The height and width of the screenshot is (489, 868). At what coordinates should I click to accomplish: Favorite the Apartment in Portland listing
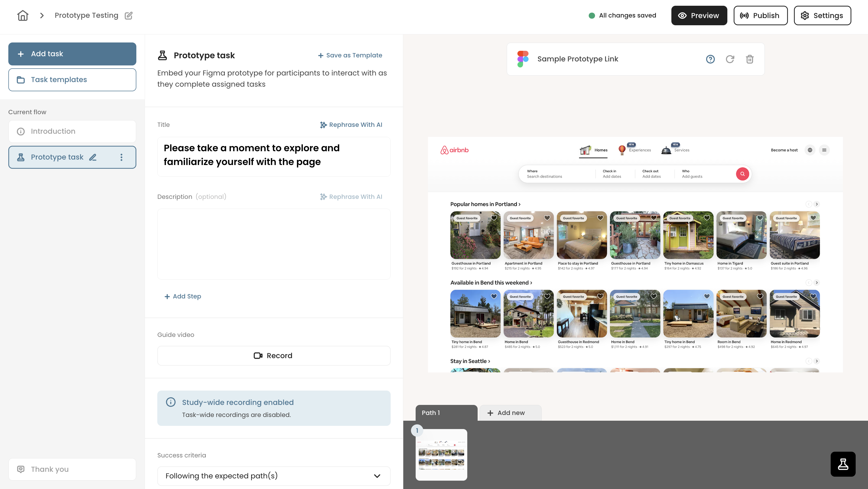(547, 218)
